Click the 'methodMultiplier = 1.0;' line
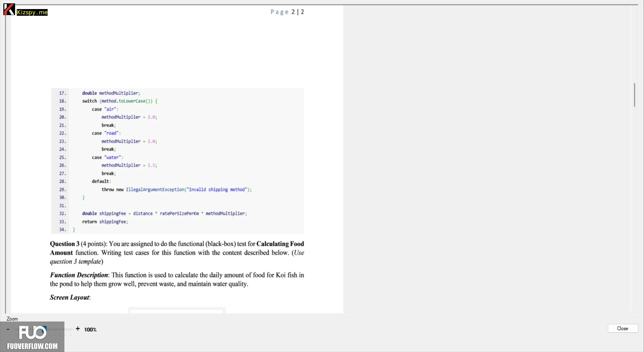The width and height of the screenshot is (644, 352). click(x=129, y=141)
